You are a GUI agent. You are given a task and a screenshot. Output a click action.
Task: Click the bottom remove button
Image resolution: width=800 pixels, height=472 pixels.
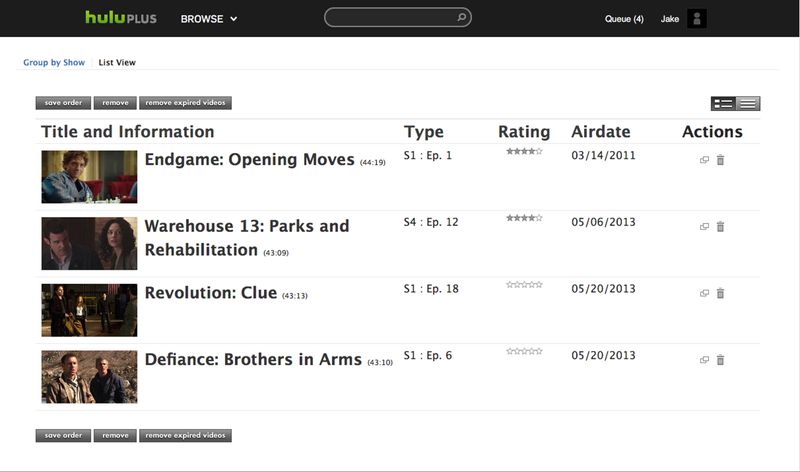pos(115,435)
